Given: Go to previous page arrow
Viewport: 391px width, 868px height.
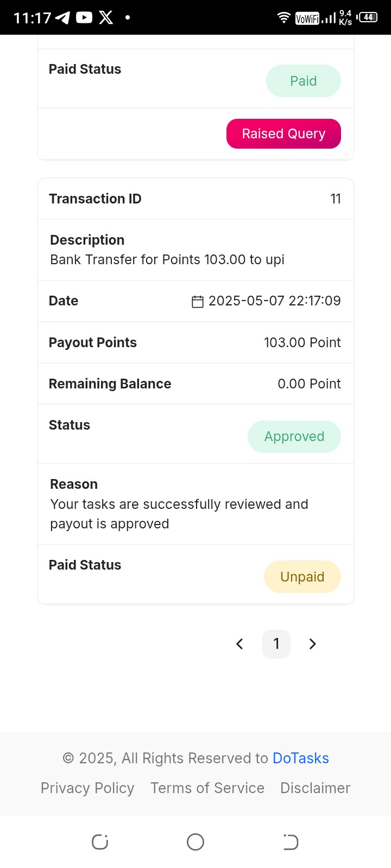Looking at the screenshot, I should pos(239,644).
